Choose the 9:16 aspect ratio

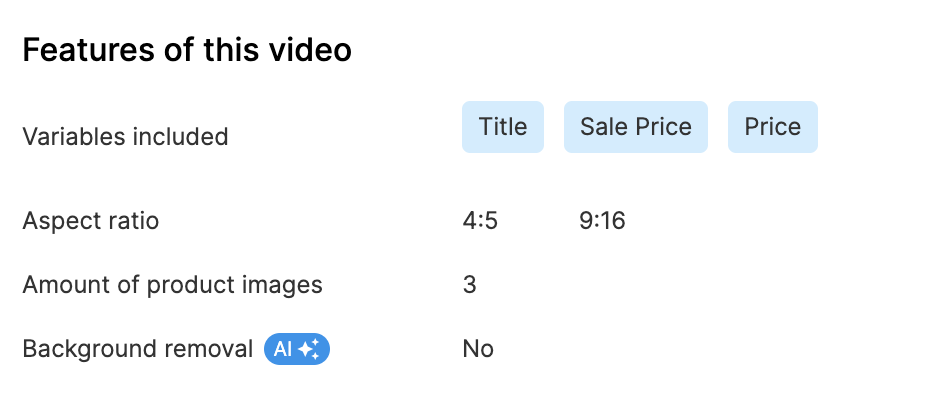pos(602,221)
